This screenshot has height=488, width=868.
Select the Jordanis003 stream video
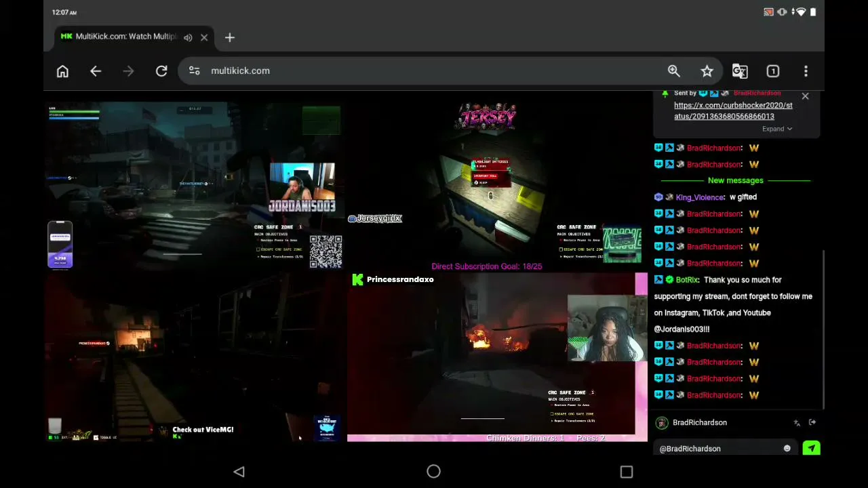195,186
